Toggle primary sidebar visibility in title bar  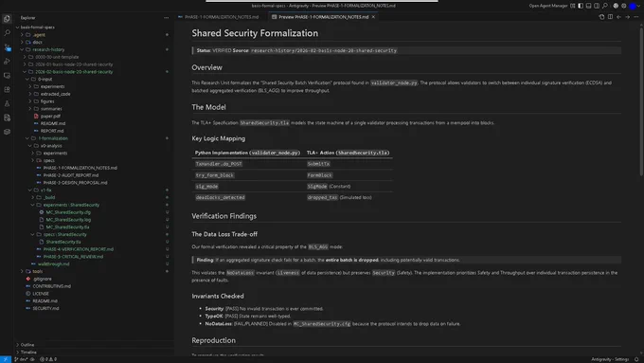click(x=581, y=6)
